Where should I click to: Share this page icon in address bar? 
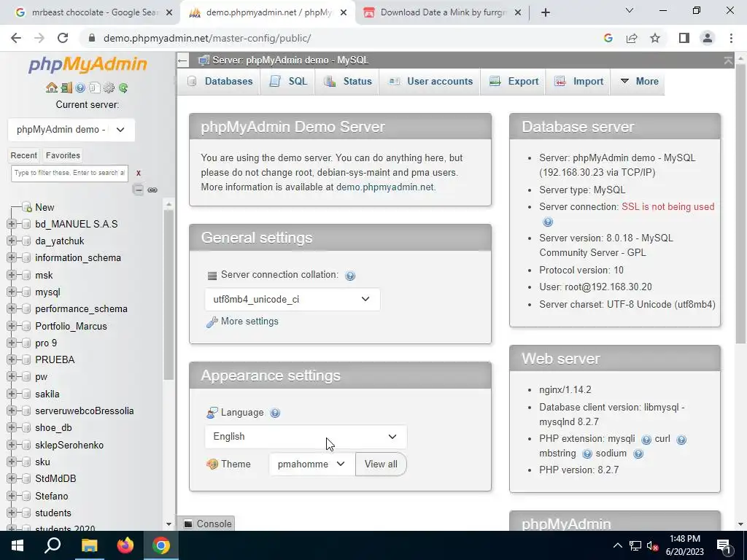tap(632, 38)
